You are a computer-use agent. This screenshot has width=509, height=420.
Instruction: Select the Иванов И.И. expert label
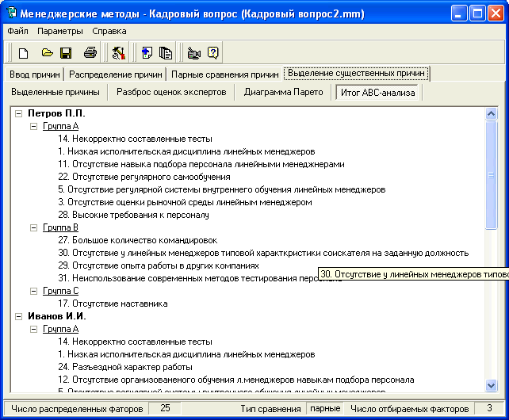coord(57,316)
